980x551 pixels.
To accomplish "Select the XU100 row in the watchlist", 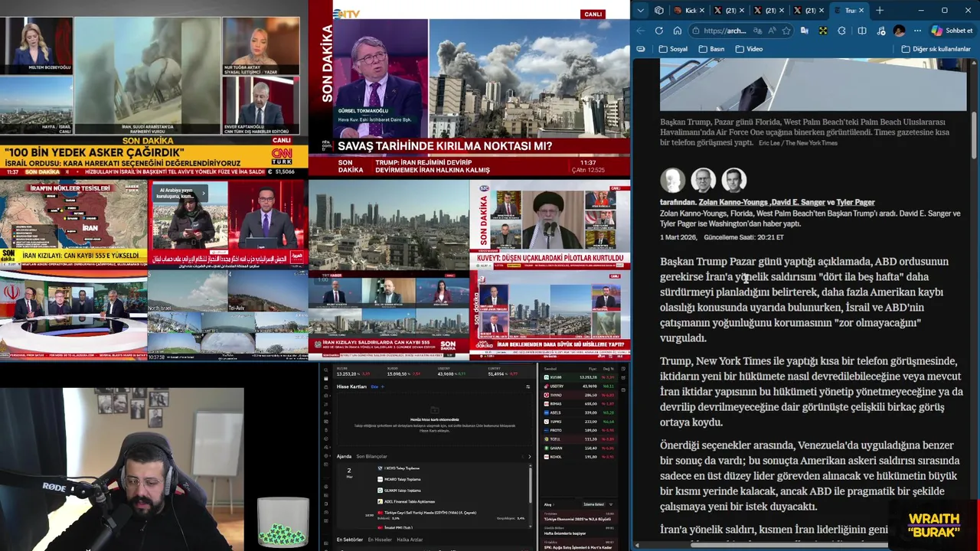I will (579, 377).
